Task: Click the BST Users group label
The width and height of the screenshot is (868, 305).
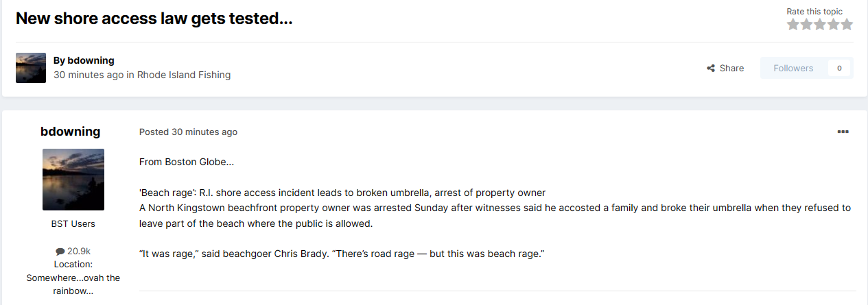Action: [73, 223]
